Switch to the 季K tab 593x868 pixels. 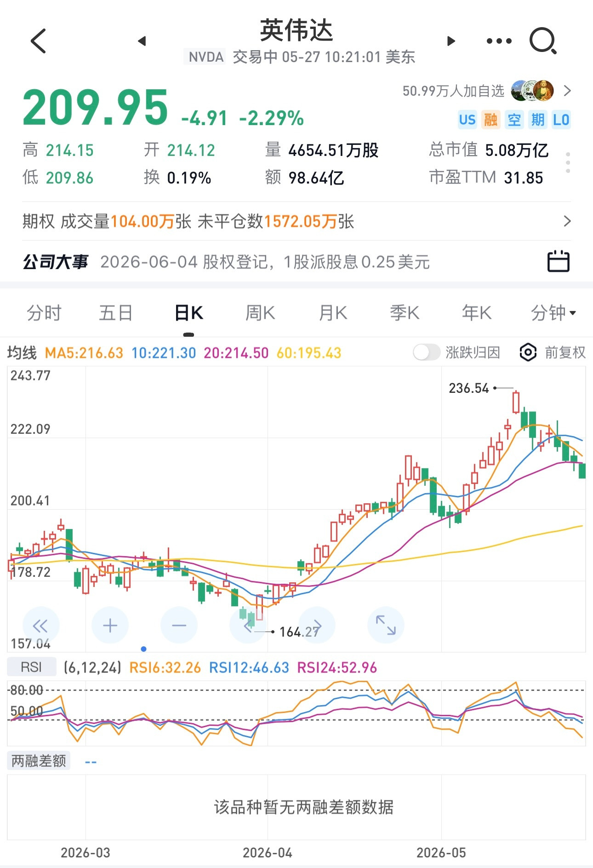[405, 313]
